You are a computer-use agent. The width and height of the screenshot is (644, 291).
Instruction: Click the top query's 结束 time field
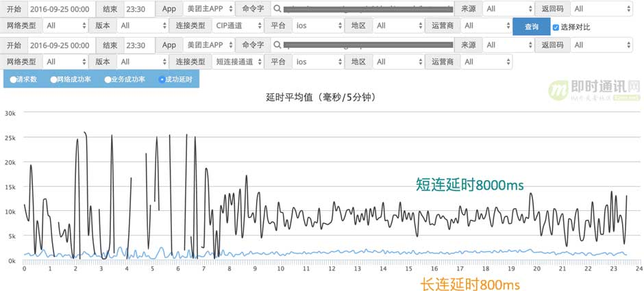point(140,9)
